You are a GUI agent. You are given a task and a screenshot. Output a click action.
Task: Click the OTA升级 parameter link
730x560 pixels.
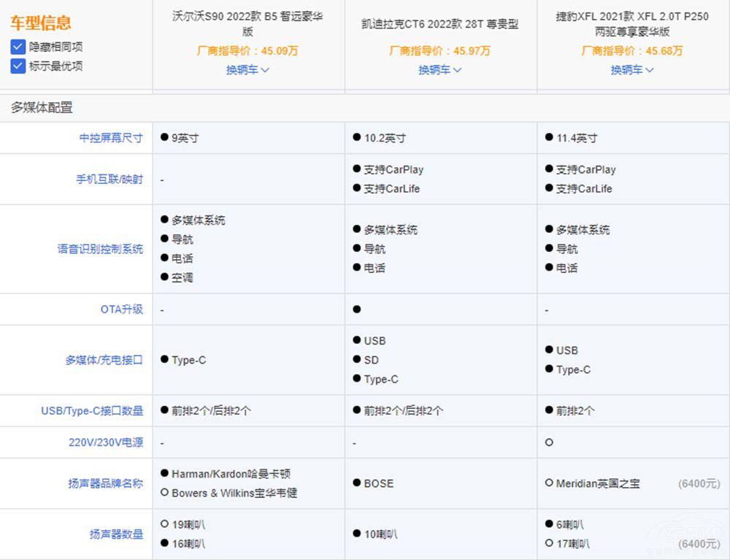pyautogui.click(x=121, y=309)
